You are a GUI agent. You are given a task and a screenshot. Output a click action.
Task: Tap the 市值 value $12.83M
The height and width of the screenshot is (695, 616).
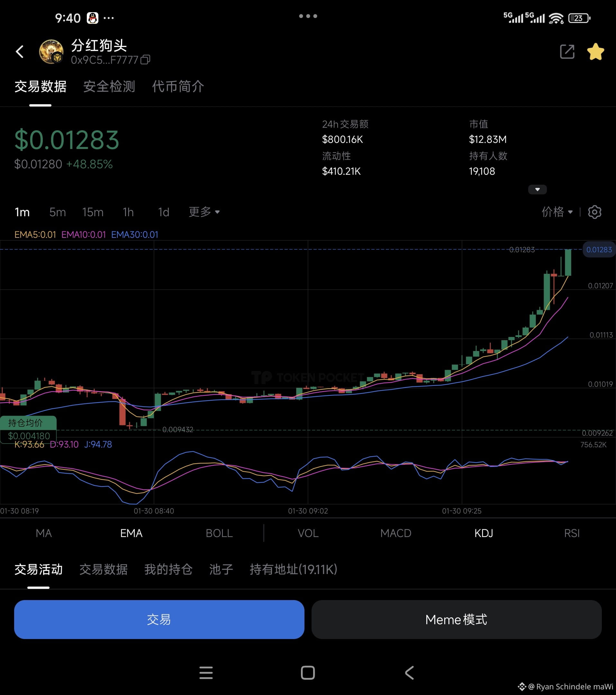[488, 139]
